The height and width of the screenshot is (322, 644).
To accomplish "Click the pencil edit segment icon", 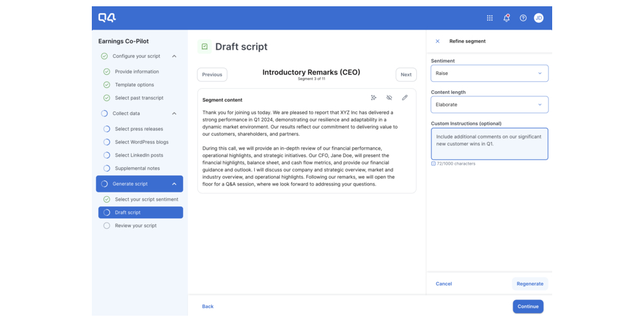I will (404, 98).
